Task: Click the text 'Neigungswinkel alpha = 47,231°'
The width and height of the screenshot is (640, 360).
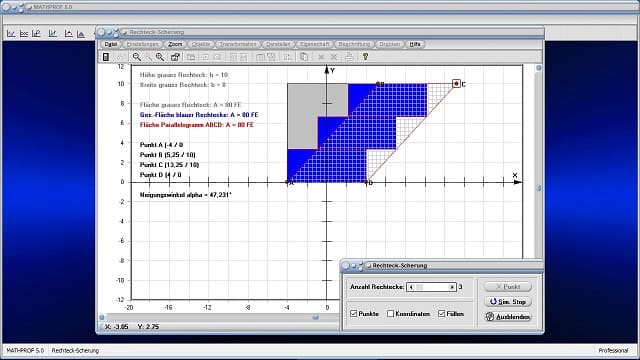Action: [186, 195]
